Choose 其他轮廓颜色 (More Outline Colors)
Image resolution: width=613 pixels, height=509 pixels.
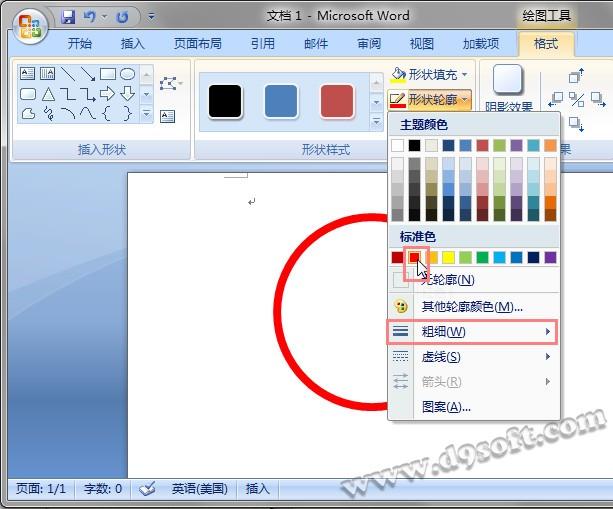pos(471,307)
